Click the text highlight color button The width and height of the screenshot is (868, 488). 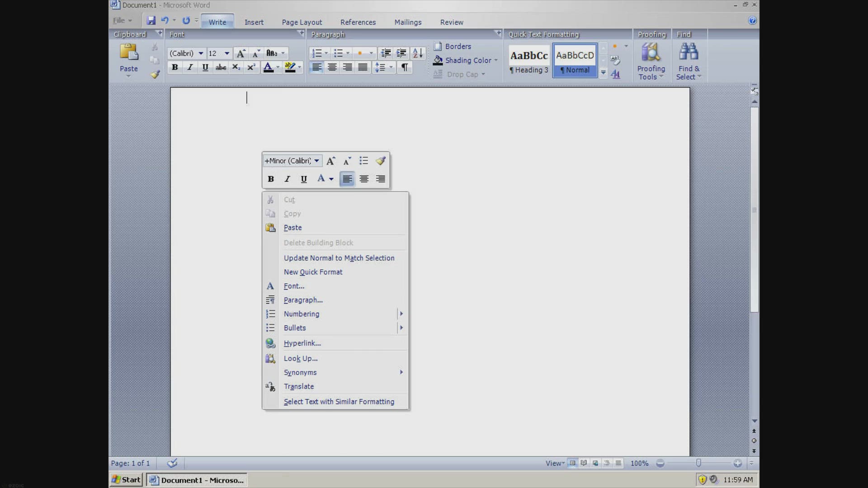[x=290, y=67]
